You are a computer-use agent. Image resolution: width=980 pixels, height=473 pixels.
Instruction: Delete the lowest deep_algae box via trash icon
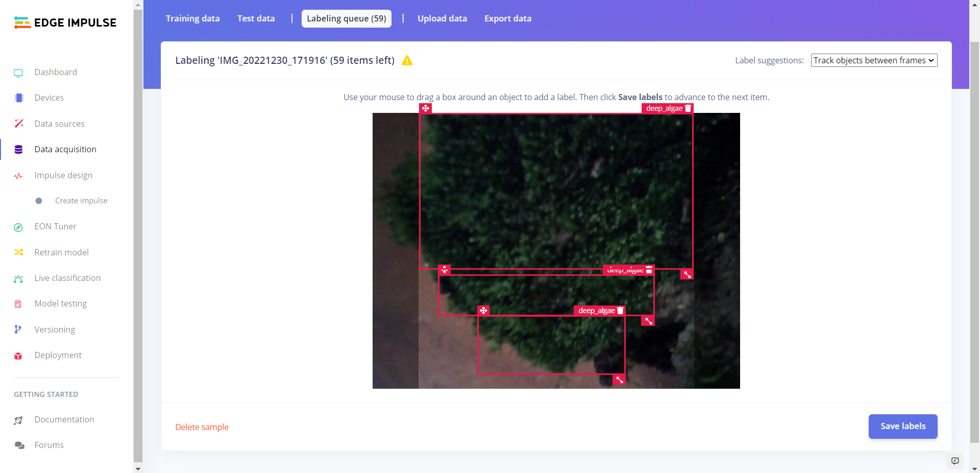(620, 311)
